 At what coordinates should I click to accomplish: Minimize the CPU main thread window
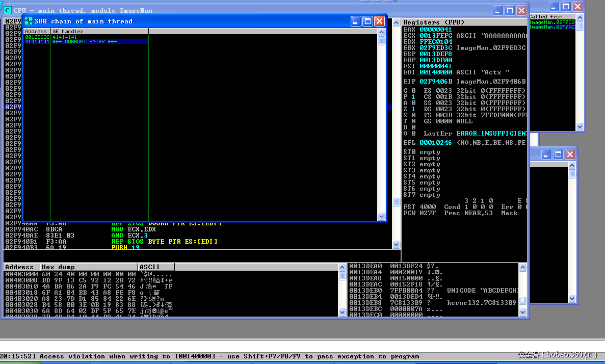[x=498, y=10]
